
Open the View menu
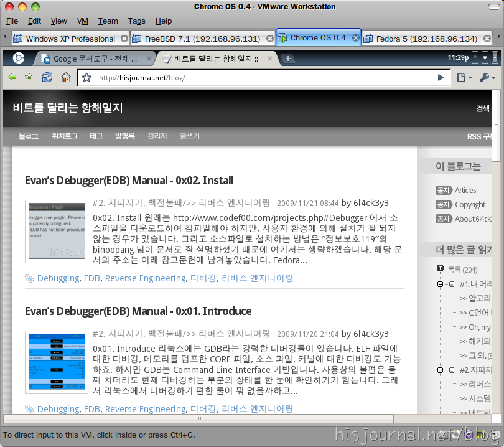tap(59, 21)
